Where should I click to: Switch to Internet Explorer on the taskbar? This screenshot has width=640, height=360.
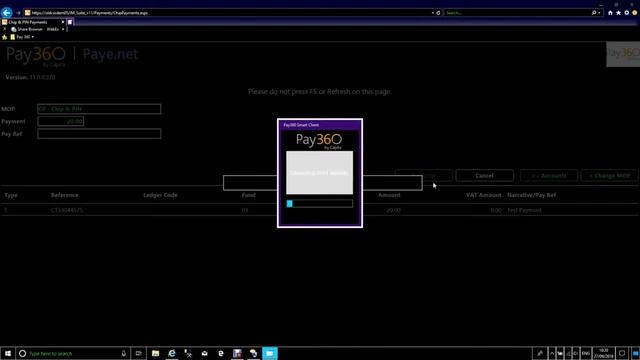172,353
